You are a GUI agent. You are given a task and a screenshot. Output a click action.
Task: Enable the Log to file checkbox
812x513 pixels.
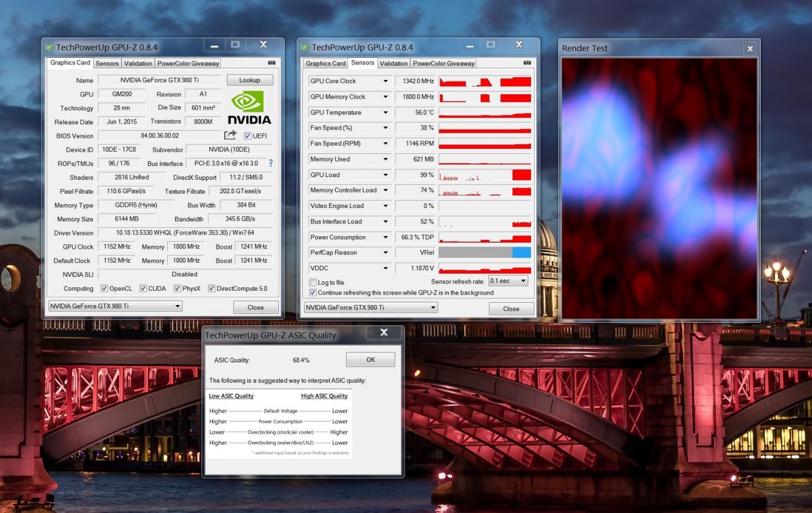(x=313, y=282)
